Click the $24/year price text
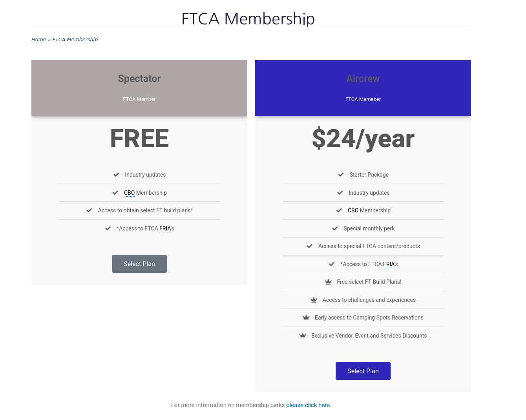Screen dimensions: 526x420 363,139
